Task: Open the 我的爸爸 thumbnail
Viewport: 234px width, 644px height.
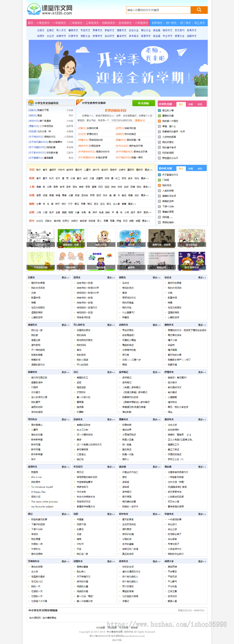Action: (101, 261)
